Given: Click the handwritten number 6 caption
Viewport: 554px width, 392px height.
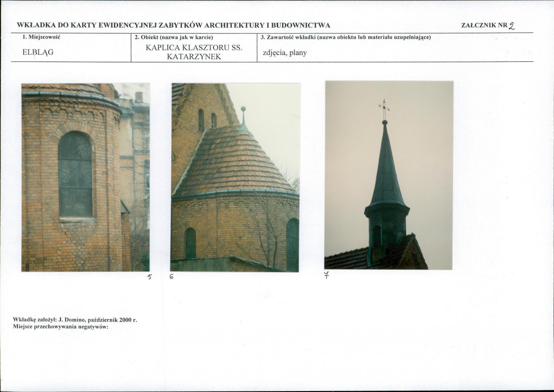Looking at the screenshot, I should click(x=171, y=277).
